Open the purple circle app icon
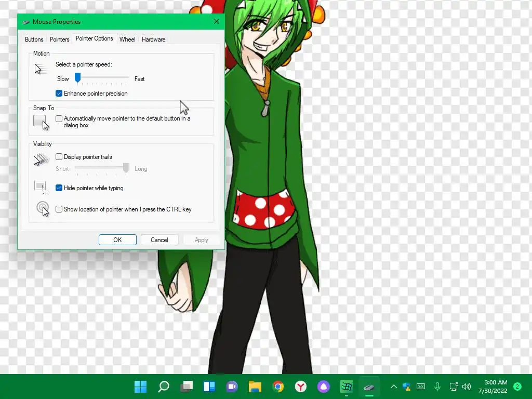Viewport: 532px width, 399px height. (323, 387)
